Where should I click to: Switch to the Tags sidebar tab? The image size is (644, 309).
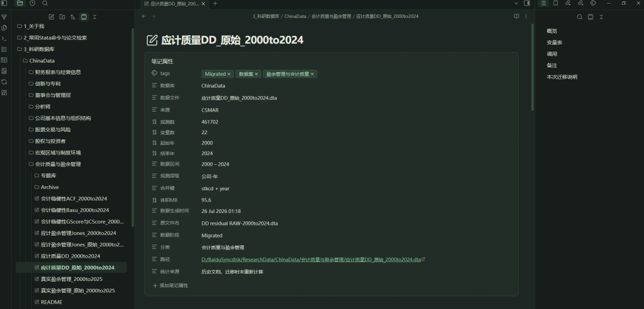point(593,4)
